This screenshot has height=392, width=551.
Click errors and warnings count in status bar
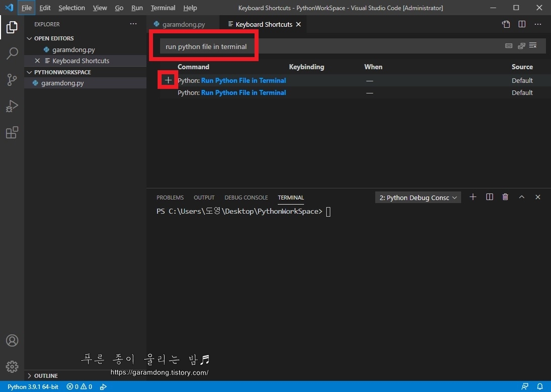(79, 387)
